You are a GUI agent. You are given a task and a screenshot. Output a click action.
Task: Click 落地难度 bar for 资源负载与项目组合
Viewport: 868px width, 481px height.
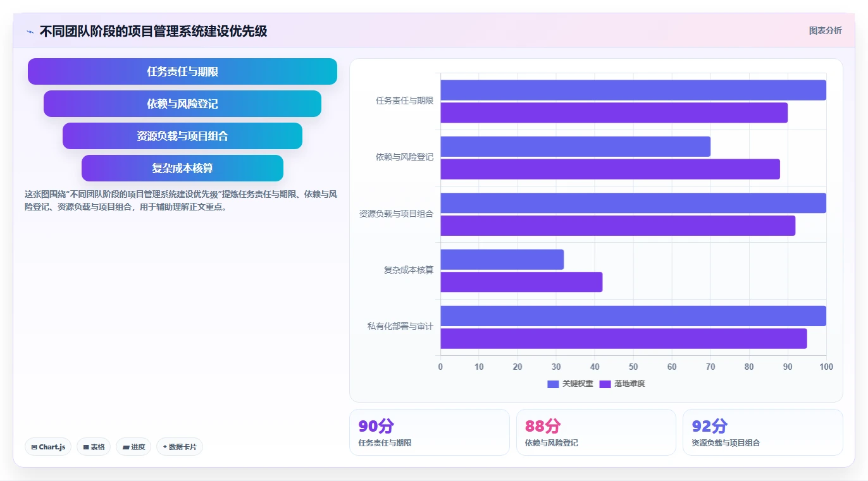[618, 226]
